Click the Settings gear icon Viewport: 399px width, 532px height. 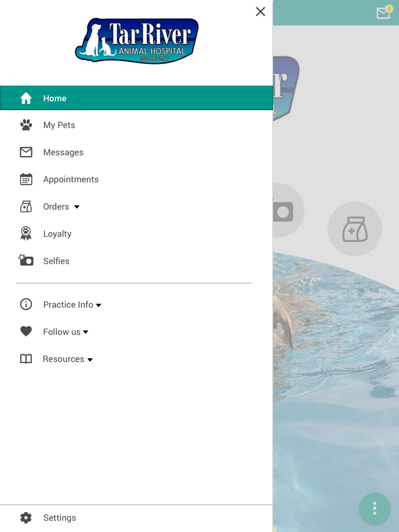[26, 518]
